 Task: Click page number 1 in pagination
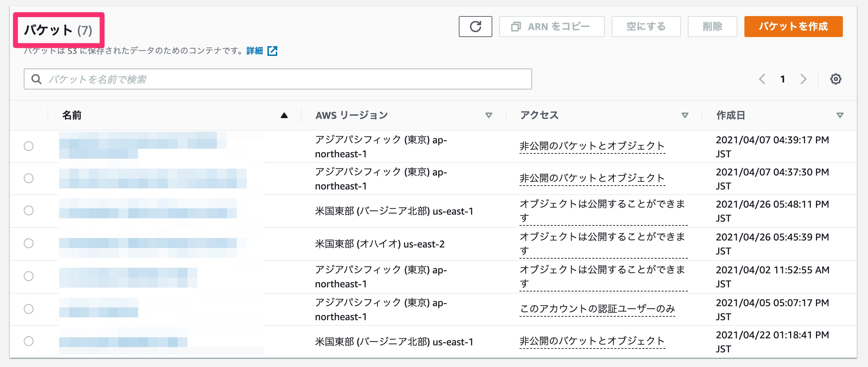coord(783,79)
